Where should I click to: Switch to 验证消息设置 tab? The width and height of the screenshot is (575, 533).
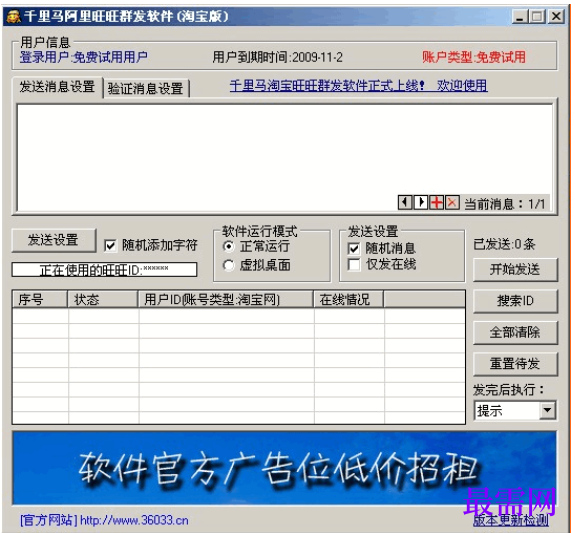pyautogui.click(x=146, y=88)
